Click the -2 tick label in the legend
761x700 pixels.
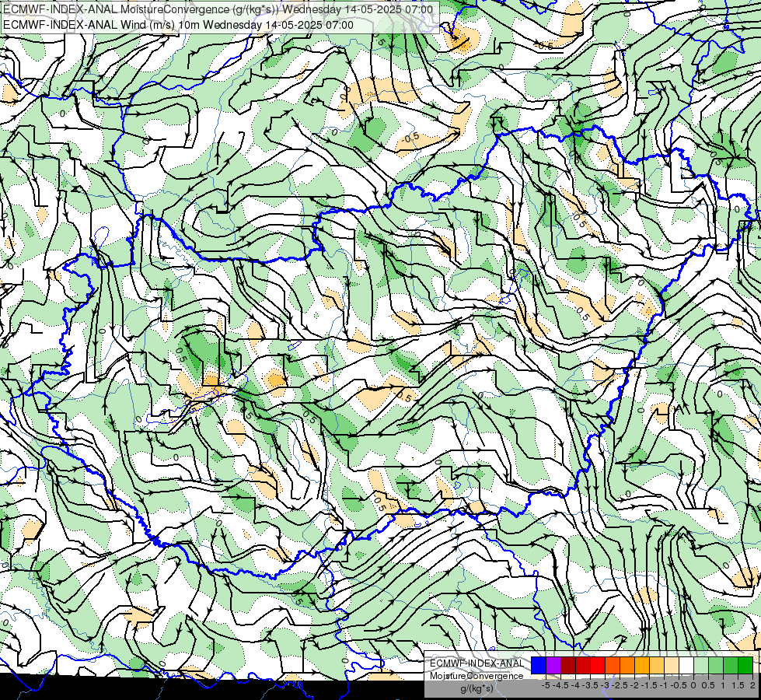(x=634, y=685)
